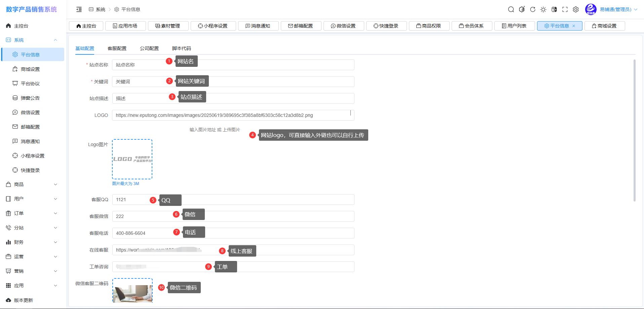Toggle light/dark theme sun icon
Image resolution: width=644 pixels, height=309 pixels.
[543, 9]
